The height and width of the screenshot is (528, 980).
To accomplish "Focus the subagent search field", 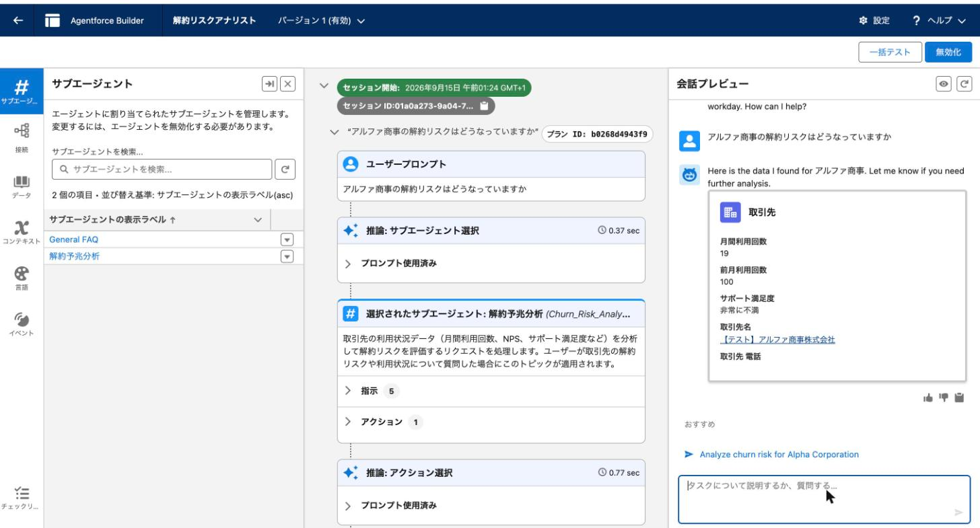I will coord(162,170).
